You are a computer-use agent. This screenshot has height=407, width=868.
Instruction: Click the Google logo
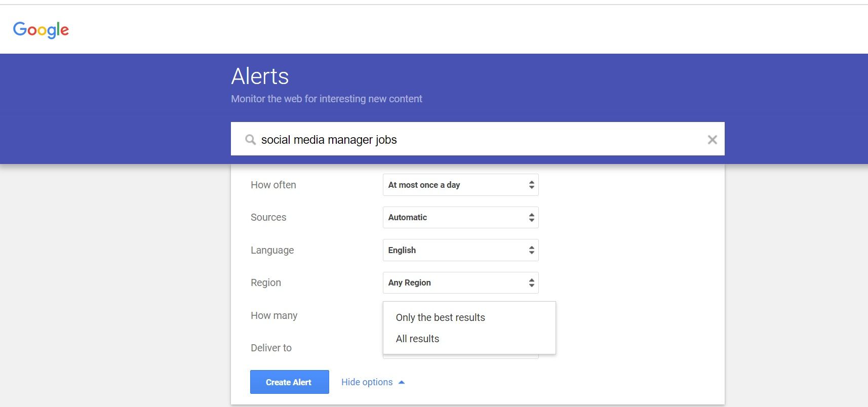point(41,30)
